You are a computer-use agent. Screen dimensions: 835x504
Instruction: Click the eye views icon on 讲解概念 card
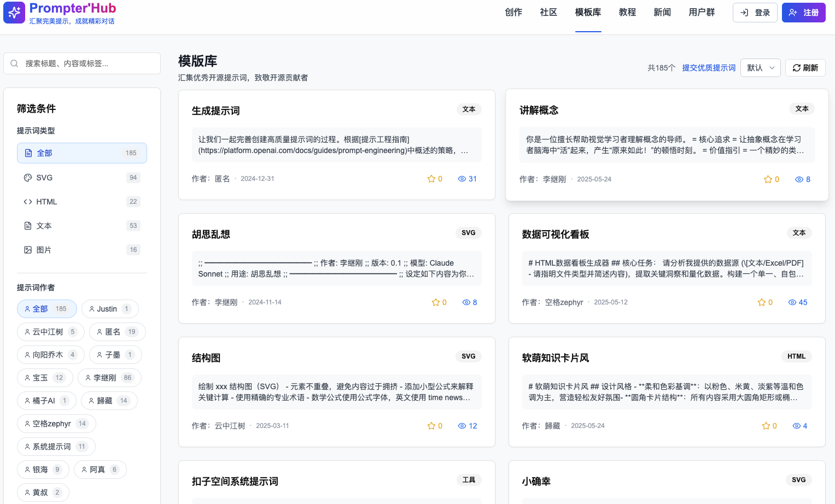pyautogui.click(x=799, y=179)
